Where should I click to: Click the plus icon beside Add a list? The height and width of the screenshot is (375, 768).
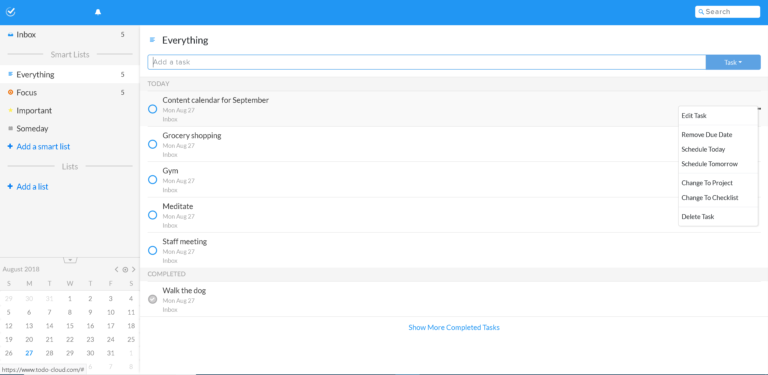(x=10, y=187)
